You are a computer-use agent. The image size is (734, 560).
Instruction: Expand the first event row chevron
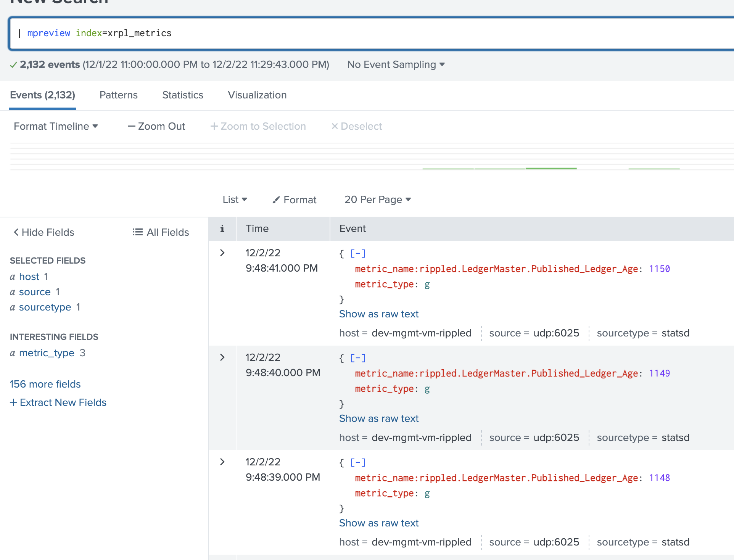(222, 253)
